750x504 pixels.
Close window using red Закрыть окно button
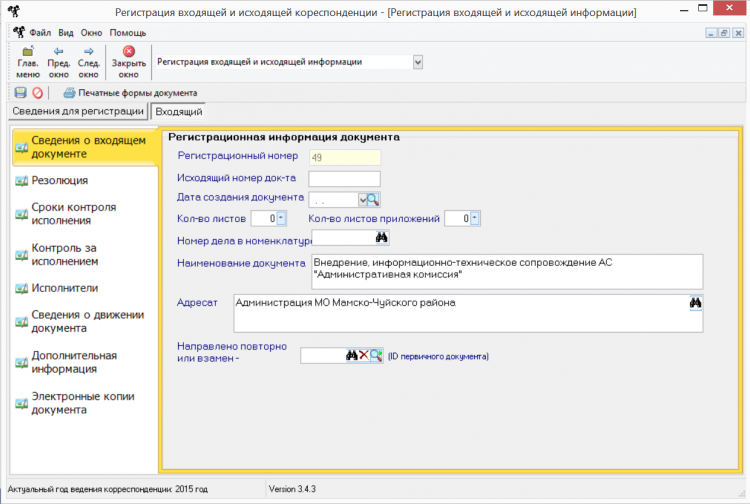coord(129,63)
